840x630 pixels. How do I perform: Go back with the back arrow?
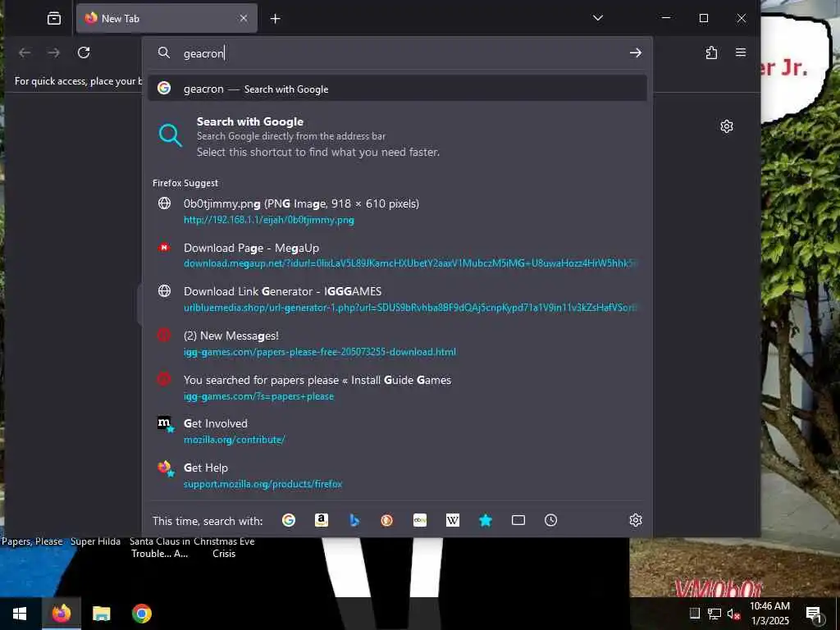pyautogui.click(x=25, y=52)
